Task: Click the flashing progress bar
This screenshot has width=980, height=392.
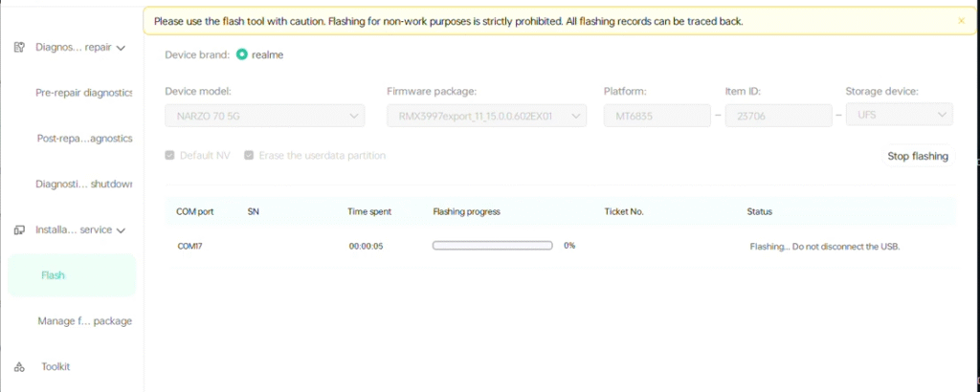Action: pos(493,246)
